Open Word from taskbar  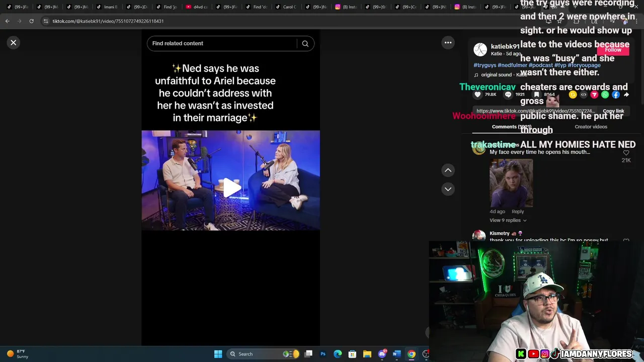coord(396,354)
